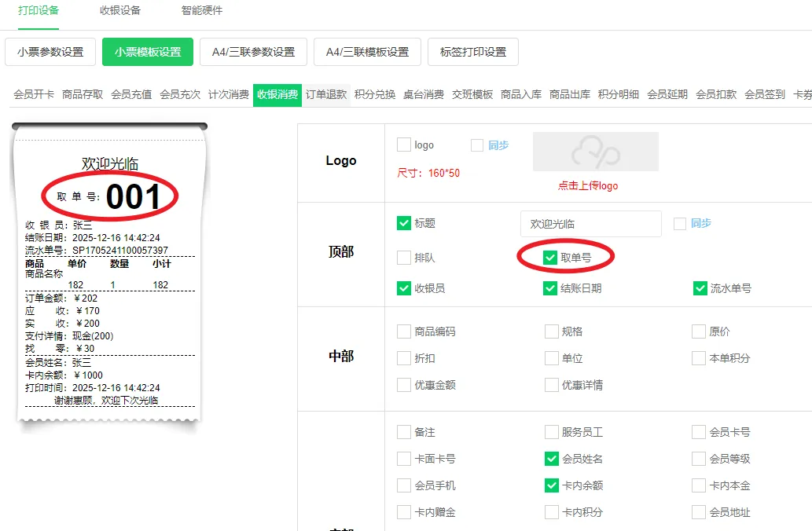Enable the logo checkbox
812x531 pixels.
[x=404, y=145]
